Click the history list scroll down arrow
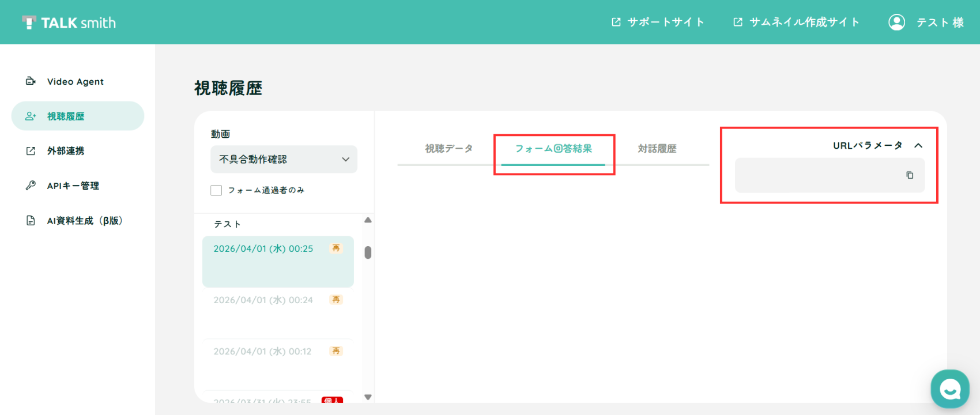The height and width of the screenshot is (415, 980). pos(368,397)
